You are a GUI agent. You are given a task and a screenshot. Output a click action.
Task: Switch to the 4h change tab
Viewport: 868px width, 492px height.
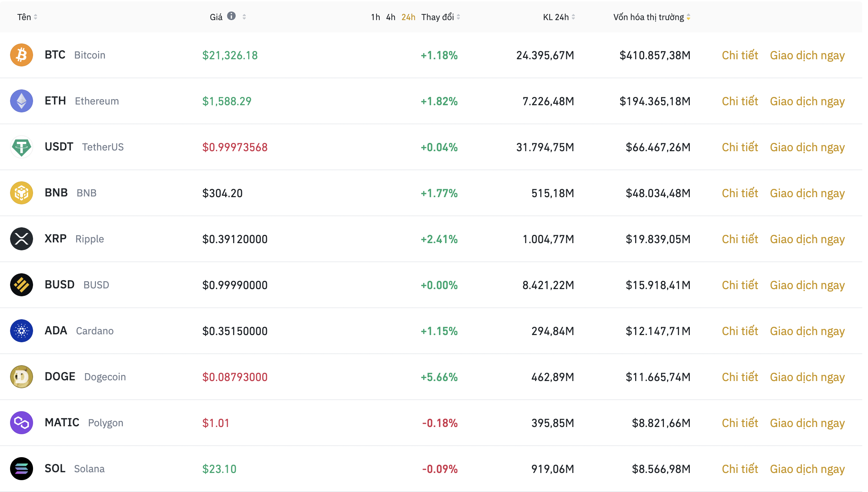391,17
